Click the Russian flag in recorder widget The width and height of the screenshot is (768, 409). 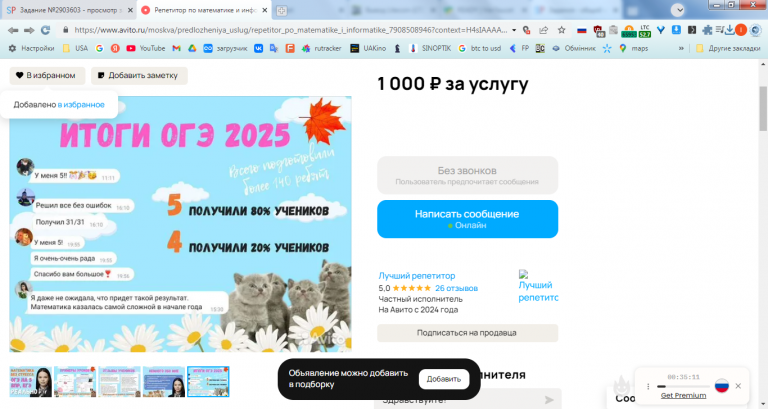tap(721, 386)
